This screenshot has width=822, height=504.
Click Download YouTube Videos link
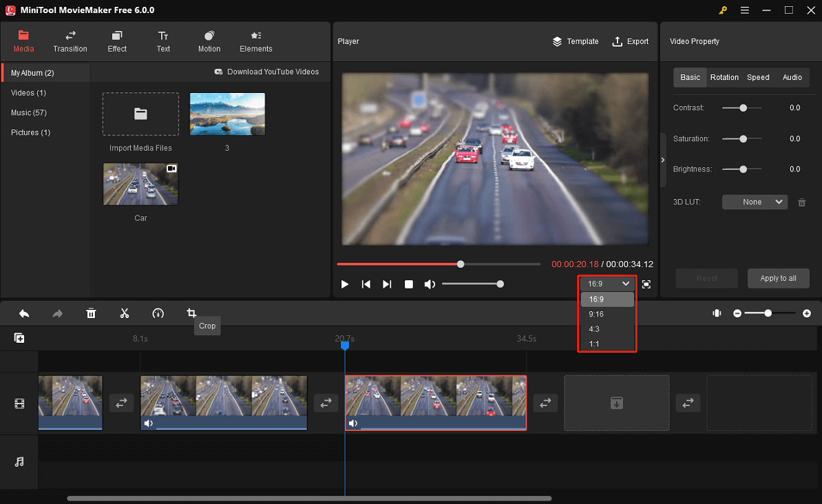(266, 72)
